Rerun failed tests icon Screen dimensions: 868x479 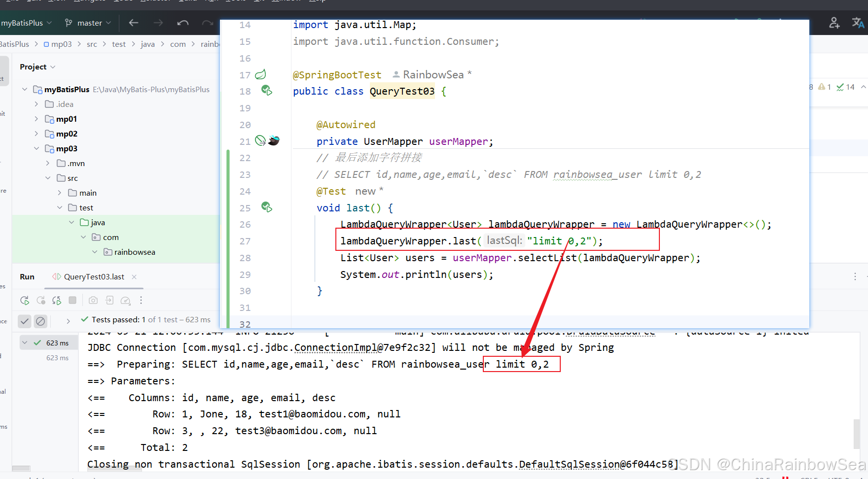pyautogui.click(x=41, y=300)
